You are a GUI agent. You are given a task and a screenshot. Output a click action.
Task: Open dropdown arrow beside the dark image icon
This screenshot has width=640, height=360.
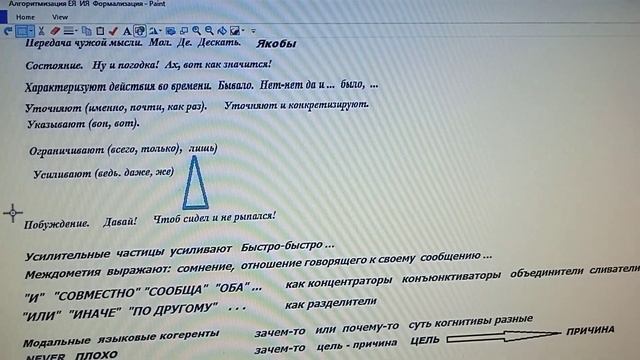pyautogui.click(x=243, y=30)
